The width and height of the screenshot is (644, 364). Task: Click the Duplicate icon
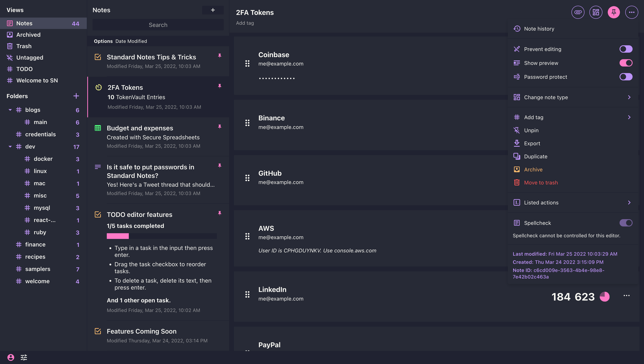pyautogui.click(x=517, y=156)
